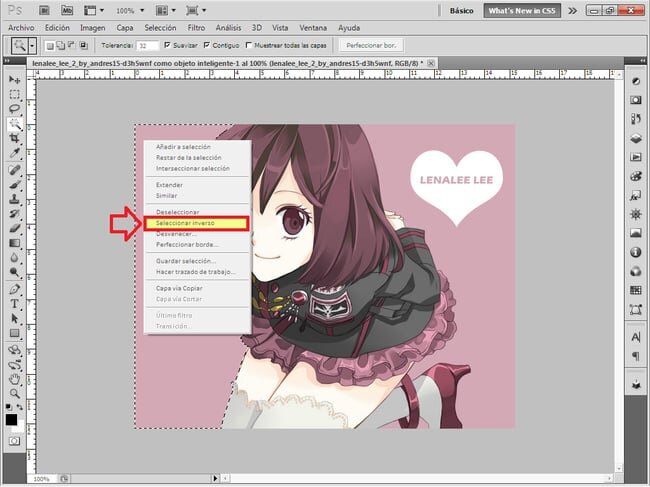This screenshot has width=650, height=487.
Task: Open the Info panel icon
Action: [635, 252]
